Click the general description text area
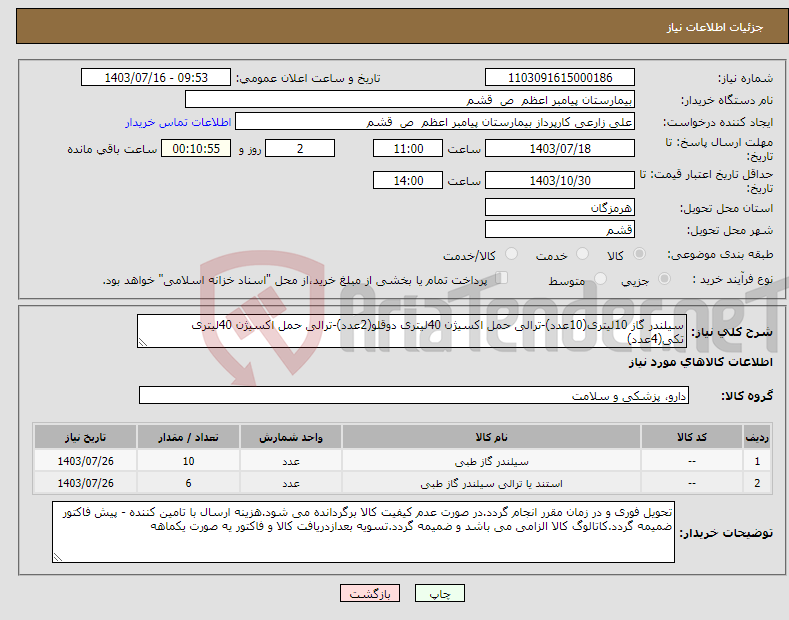This screenshot has height=620, width=789. coord(412,331)
